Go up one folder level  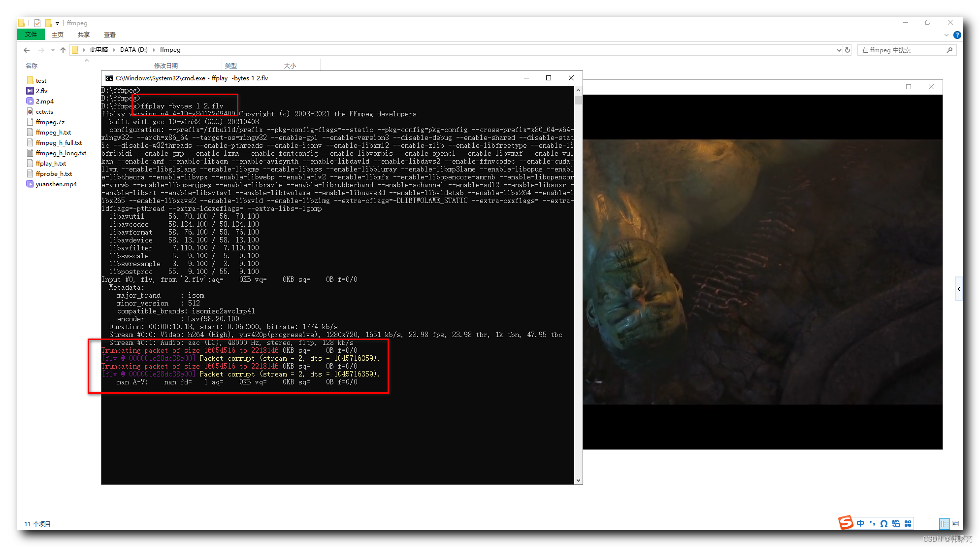tap(63, 50)
